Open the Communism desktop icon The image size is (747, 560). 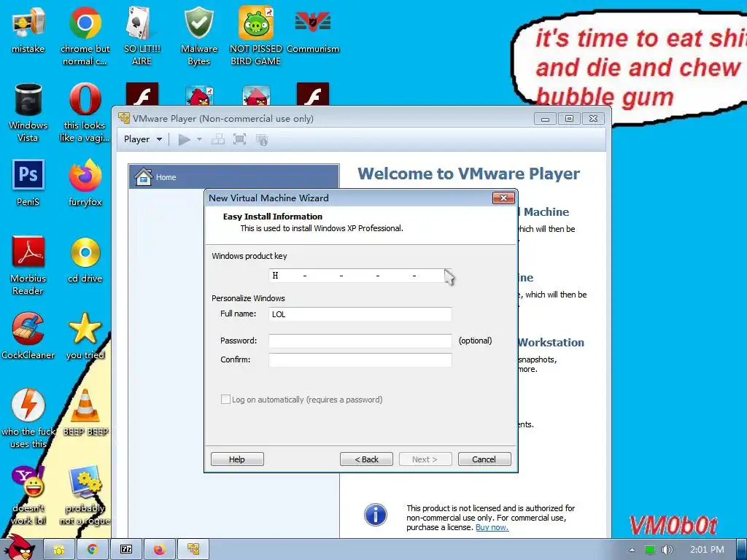tap(313, 31)
